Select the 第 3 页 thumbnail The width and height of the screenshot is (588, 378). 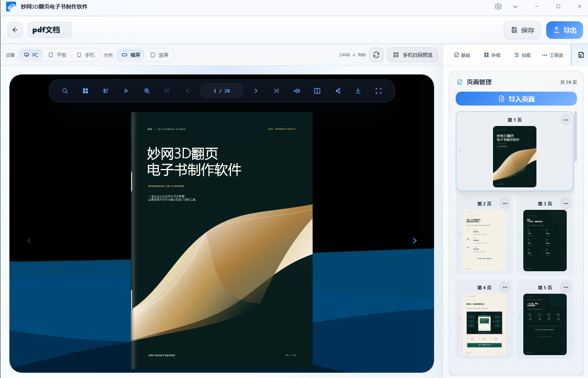[x=545, y=240]
